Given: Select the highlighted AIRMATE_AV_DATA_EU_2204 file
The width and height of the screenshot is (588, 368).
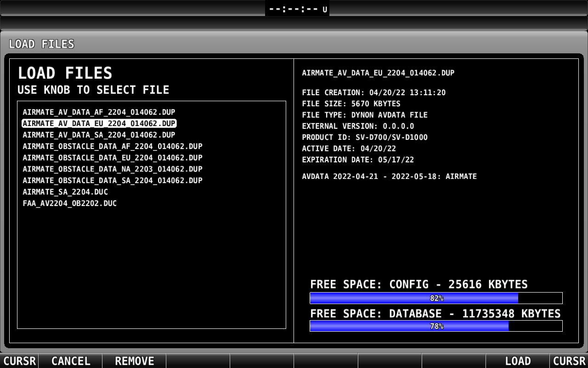Looking at the screenshot, I should 99,124.
